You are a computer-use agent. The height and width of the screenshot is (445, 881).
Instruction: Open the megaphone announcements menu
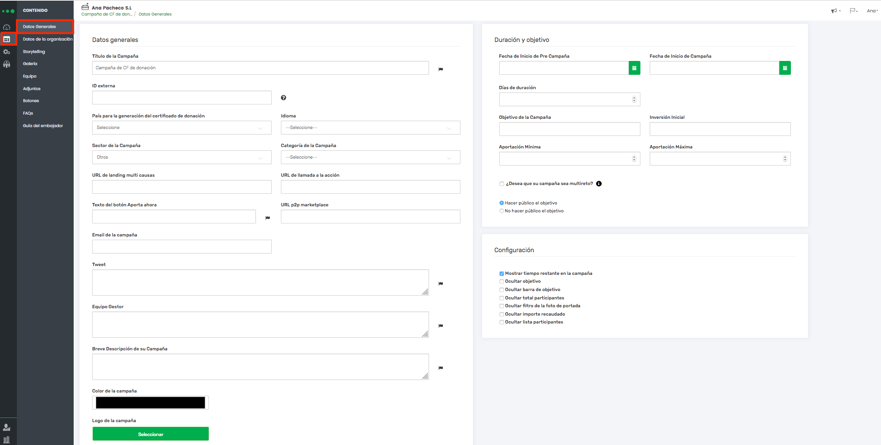coord(835,11)
